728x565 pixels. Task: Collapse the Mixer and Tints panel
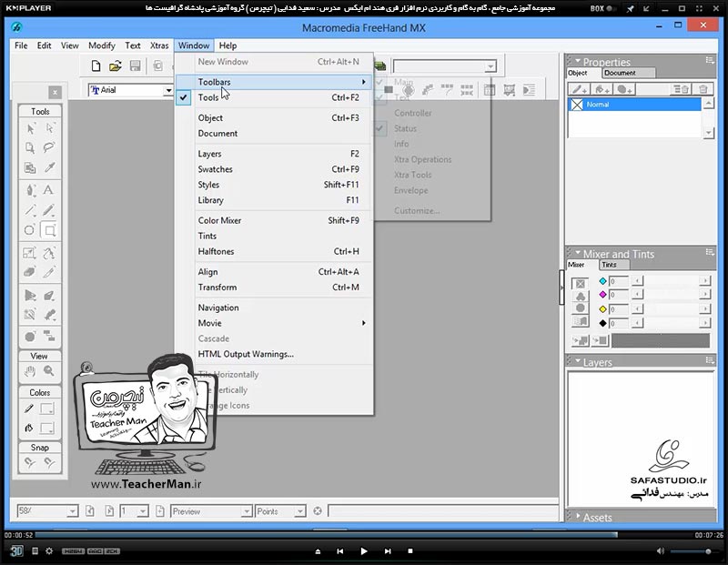pos(578,253)
